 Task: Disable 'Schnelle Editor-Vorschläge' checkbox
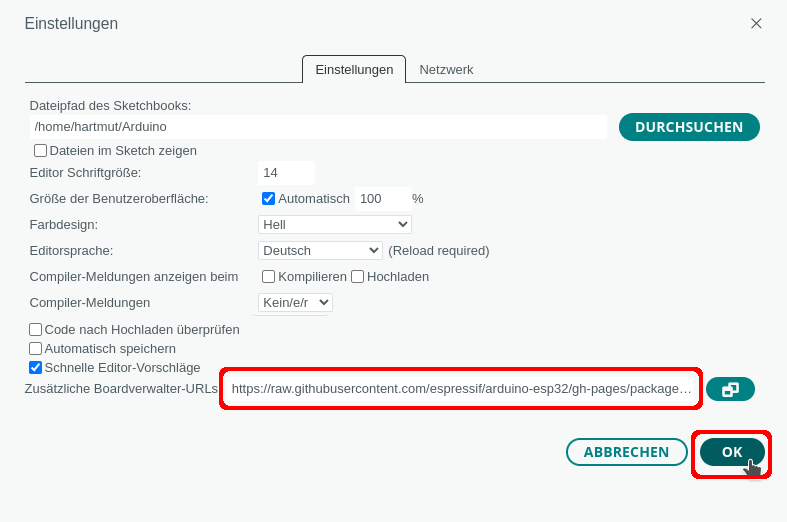(36, 367)
